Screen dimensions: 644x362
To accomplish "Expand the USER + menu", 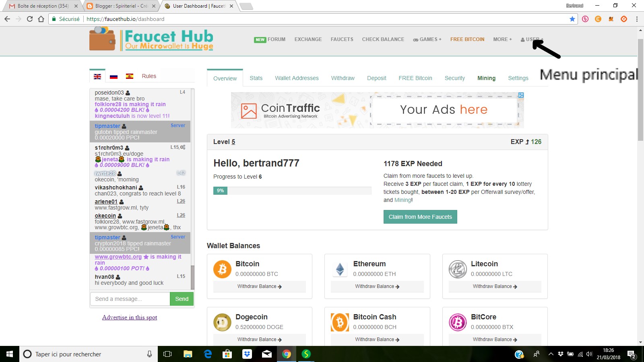I will [531, 39].
